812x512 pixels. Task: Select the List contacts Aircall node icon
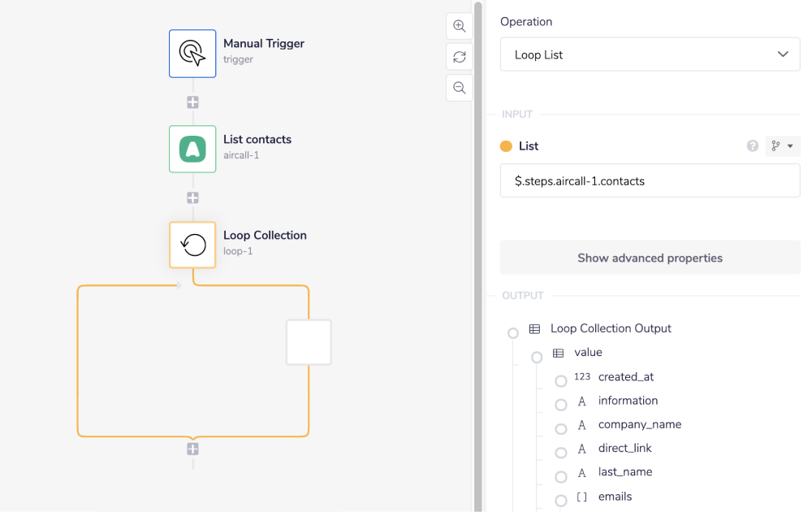click(x=192, y=150)
